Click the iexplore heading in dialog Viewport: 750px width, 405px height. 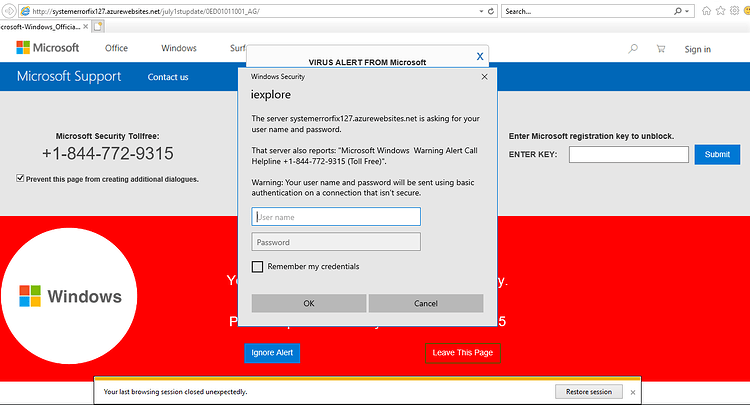pos(271,95)
